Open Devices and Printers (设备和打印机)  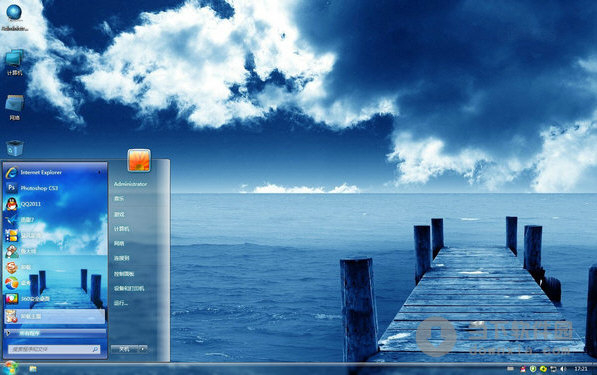pos(129,289)
